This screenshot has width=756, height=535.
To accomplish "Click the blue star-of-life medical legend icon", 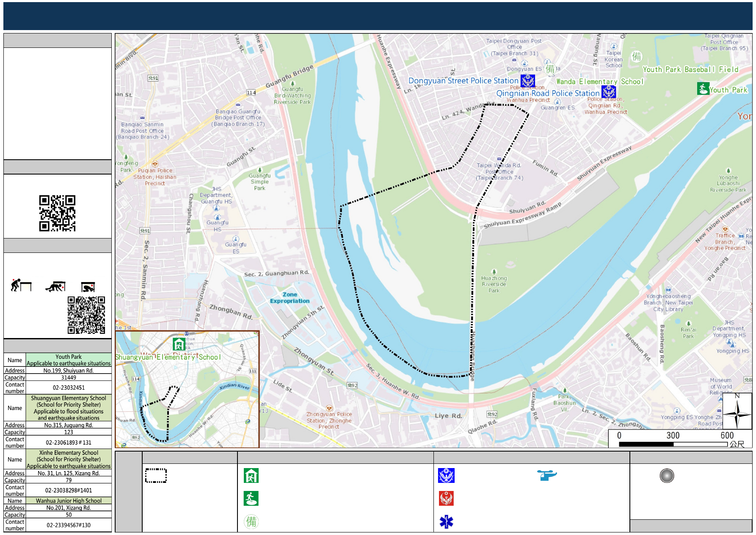I will pyautogui.click(x=446, y=521).
